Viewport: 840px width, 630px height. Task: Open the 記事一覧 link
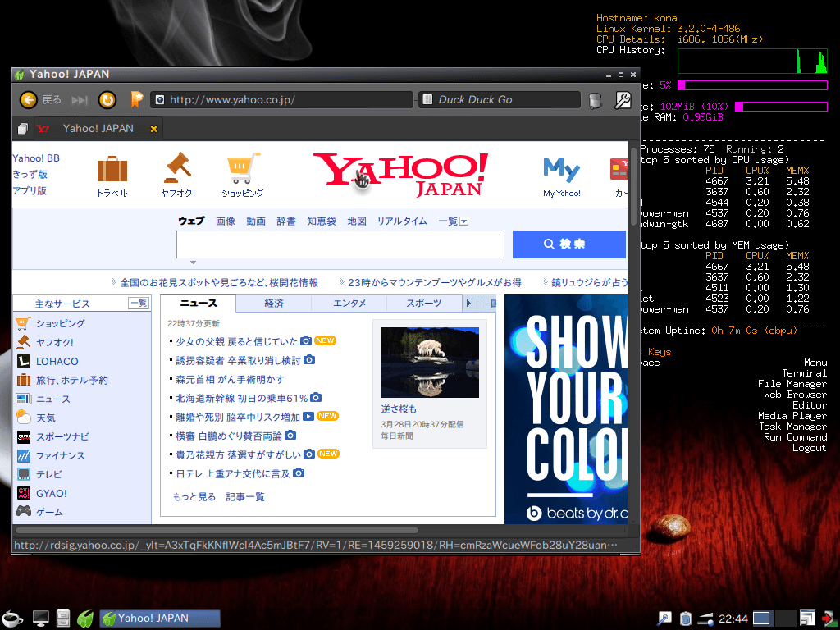tap(245, 497)
